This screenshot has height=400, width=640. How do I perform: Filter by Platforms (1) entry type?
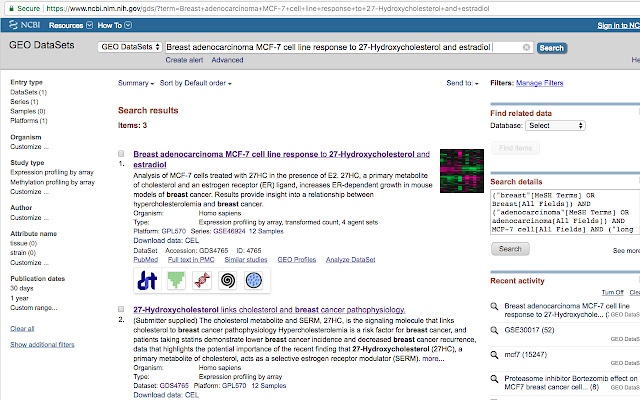coord(29,121)
